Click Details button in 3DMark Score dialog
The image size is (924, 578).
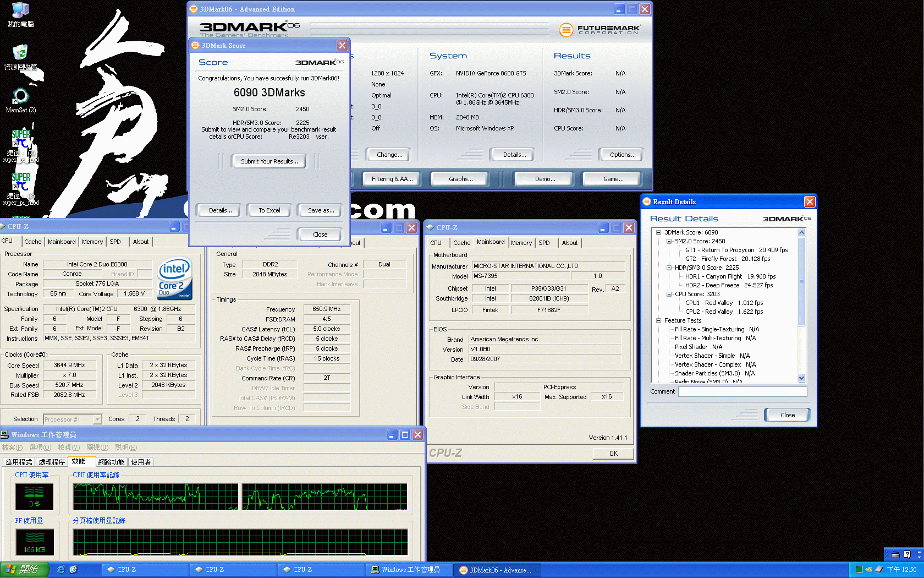pos(220,210)
